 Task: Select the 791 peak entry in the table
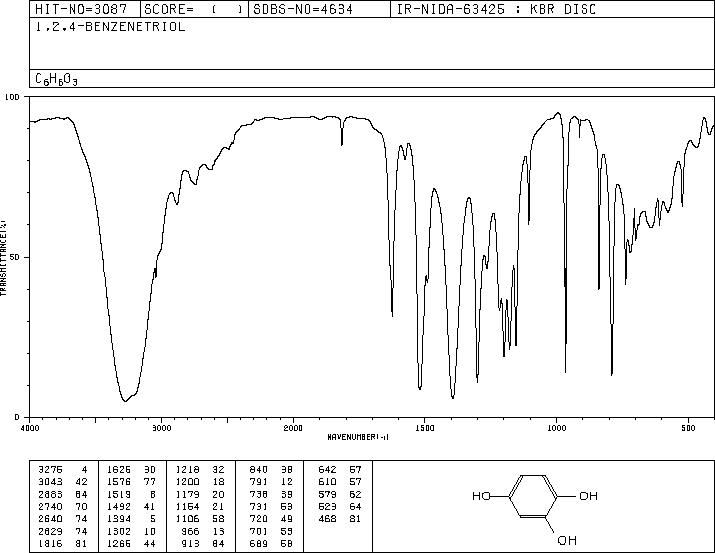pos(271,482)
